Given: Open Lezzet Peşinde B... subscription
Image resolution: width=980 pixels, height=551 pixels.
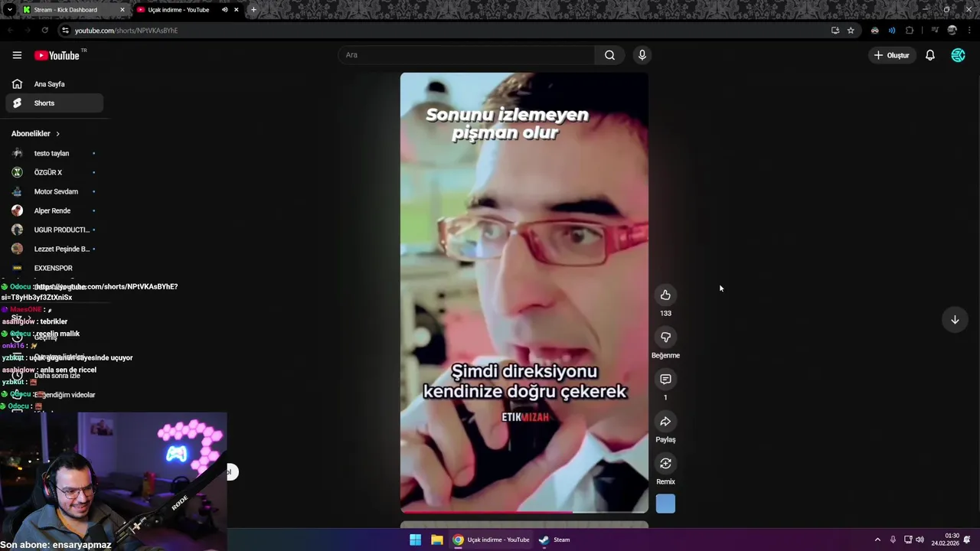Looking at the screenshot, I should [x=54, y=249].
